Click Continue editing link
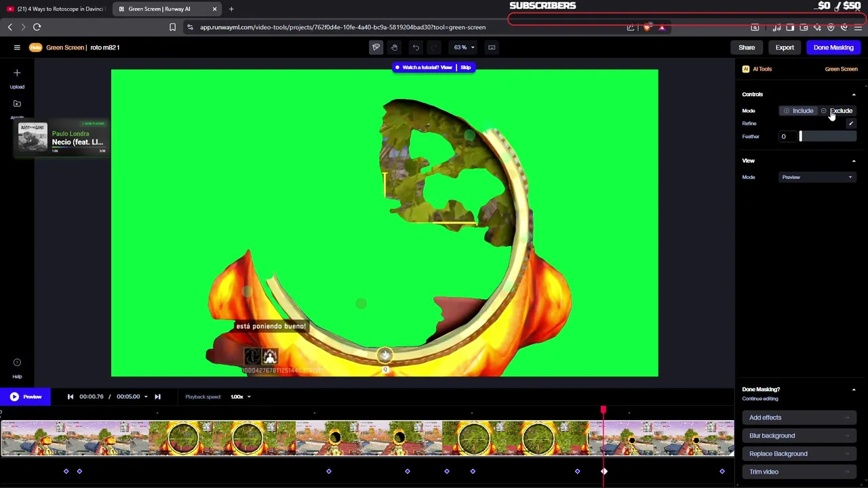868x488 pixels. [x=760, y=399]
